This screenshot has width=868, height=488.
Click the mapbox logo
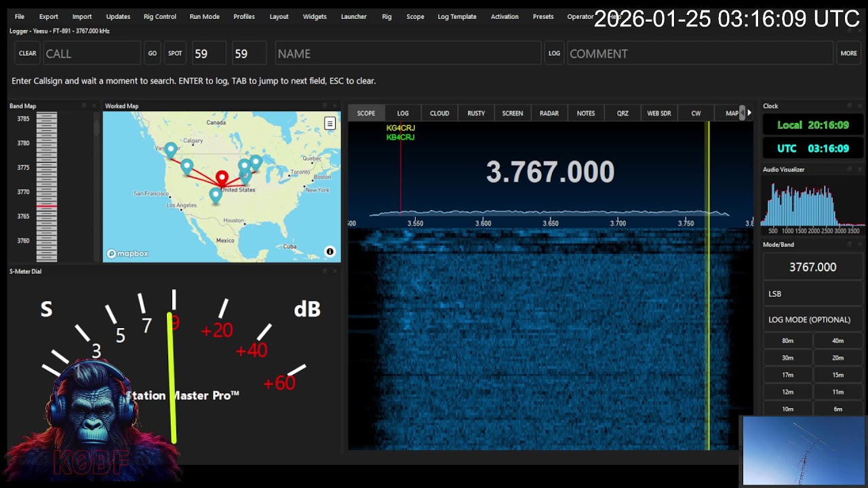[x=127, y=253]
